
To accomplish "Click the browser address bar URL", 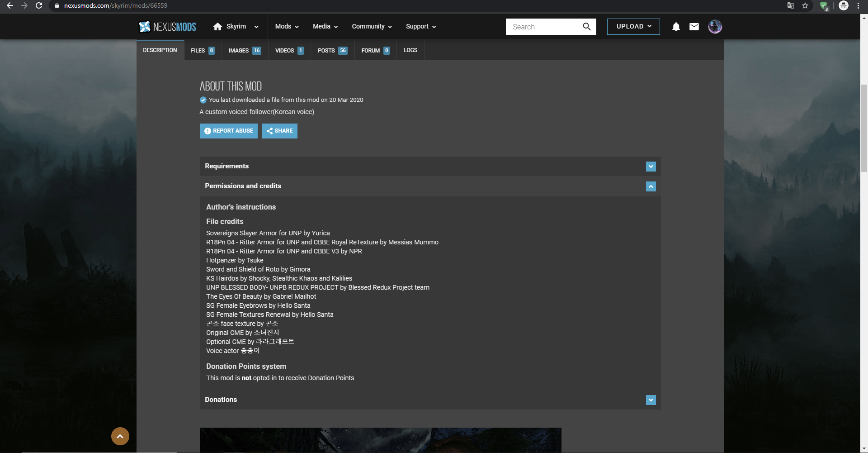I will coord(116,5).
